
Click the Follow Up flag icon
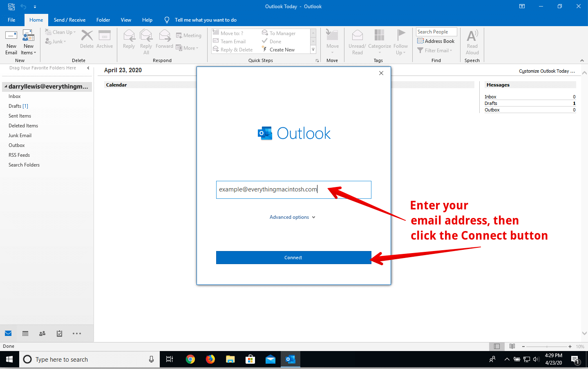point(401,34)
